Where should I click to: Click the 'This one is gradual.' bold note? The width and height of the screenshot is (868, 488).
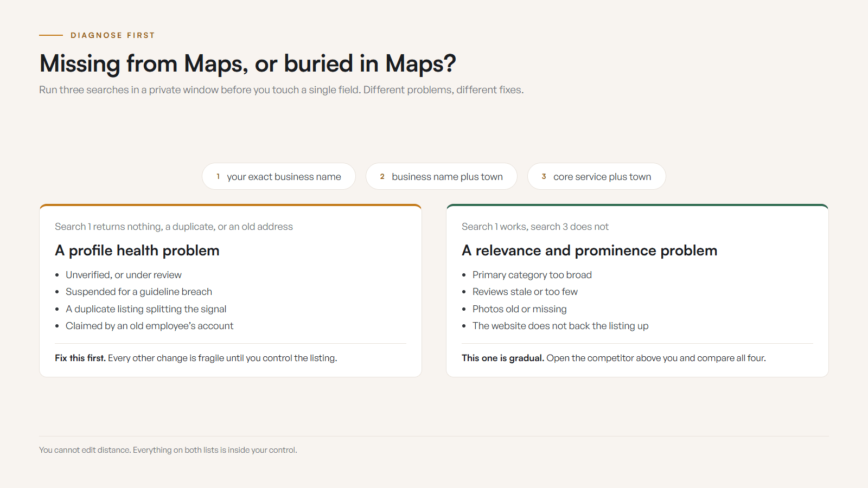point(503,358)
